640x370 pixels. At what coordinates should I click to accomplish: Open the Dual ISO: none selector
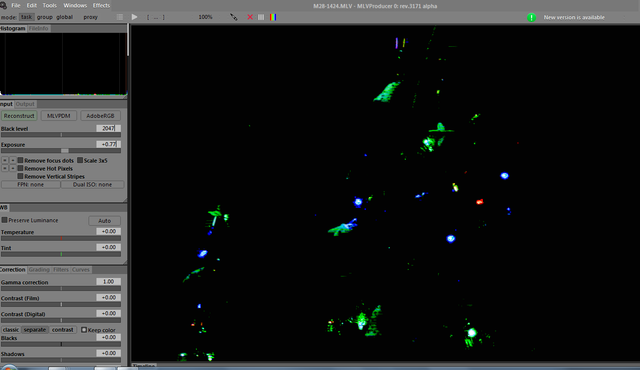click(x=92, y=184)
